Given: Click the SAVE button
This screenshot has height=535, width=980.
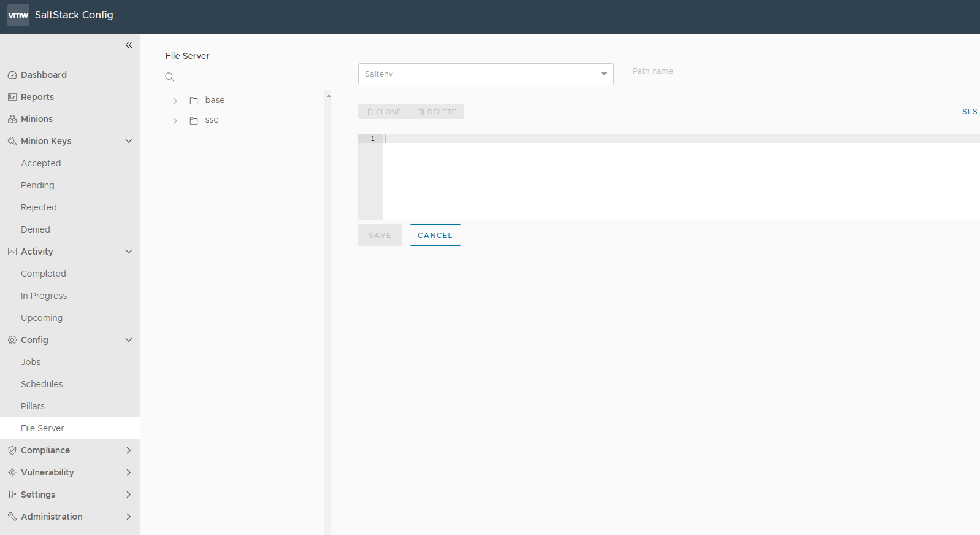Looking at the screenshot, I should (380, 235).
